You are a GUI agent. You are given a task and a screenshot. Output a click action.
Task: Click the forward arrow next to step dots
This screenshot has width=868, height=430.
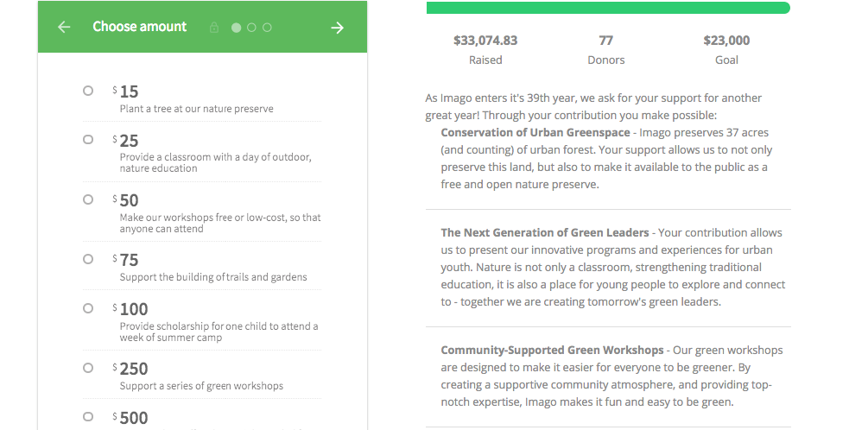point(337,28)
